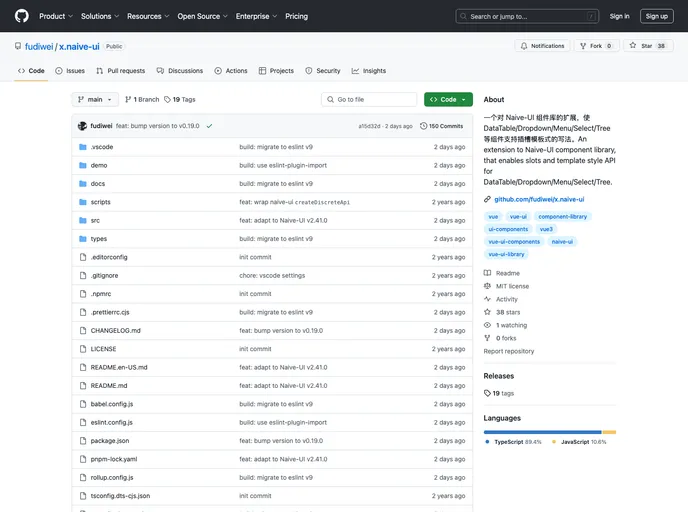Image resolution: width=688 pixels, height=512 pixels.
Task: Click the docs folder icon
Action: click(82, 184)
